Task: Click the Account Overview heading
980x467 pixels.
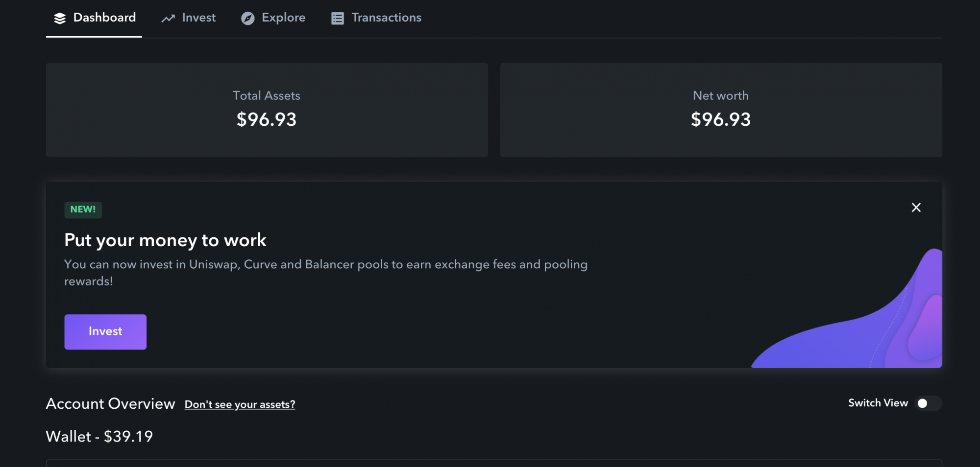Action: (x=110, y=404)
